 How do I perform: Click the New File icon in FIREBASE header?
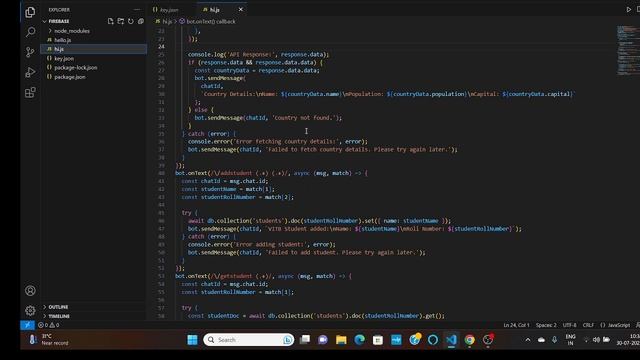coord(111,21)
